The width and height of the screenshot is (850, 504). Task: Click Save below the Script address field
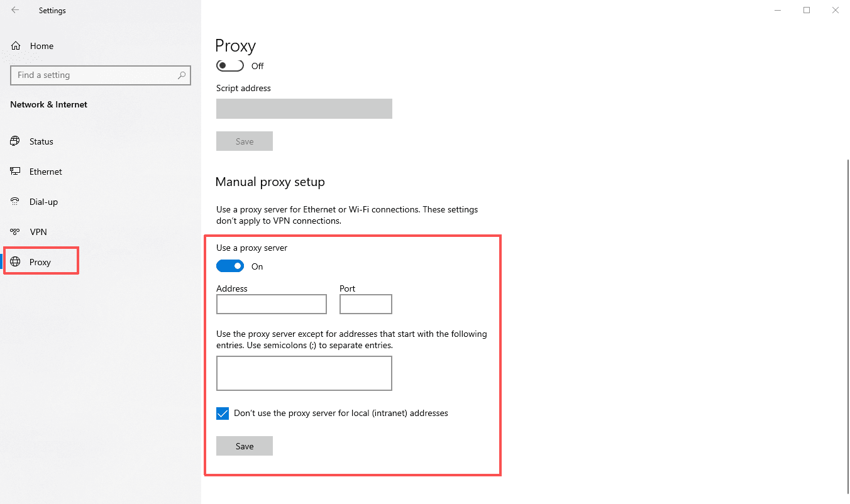tap(244, 141)
